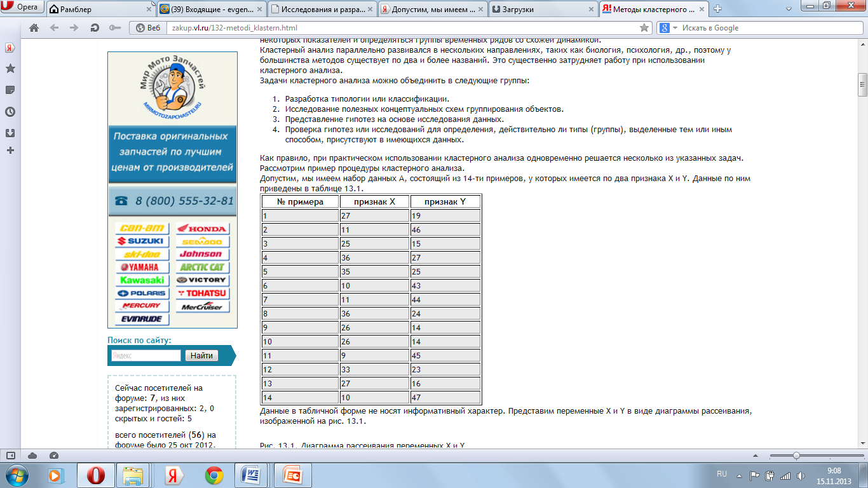Screen dimensions: 868x488
Task: Go to the Home page icon
Action: tap(34, 28)
